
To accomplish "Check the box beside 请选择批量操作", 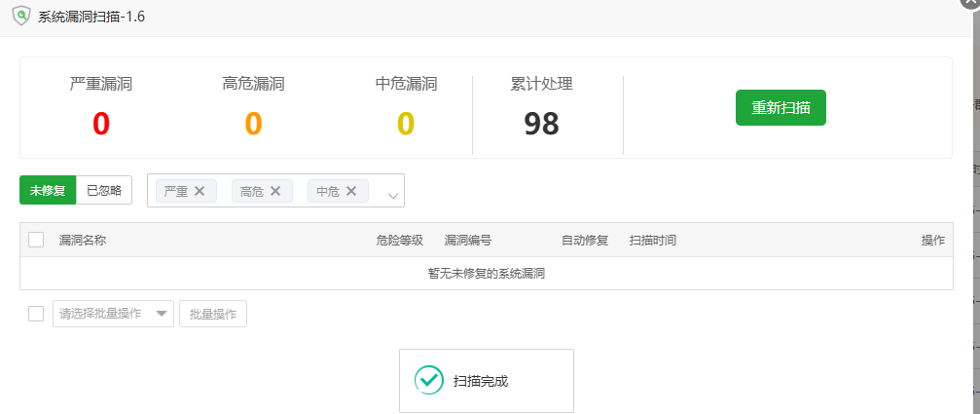I will click(x=36, y=314).
